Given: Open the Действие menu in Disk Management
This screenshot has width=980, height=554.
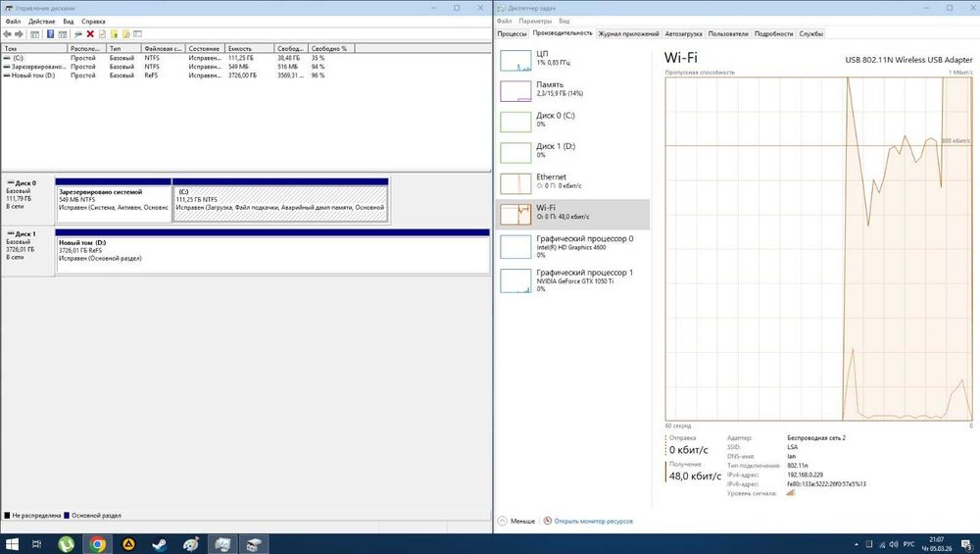Looking at the screenshot, I should 42,22.
